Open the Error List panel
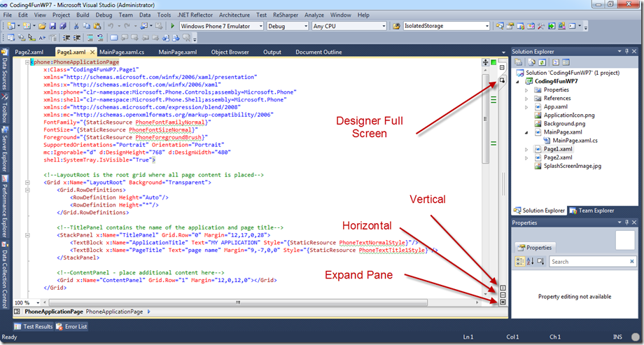The width and height of the screenshot is (644, 345). (71, 327)
